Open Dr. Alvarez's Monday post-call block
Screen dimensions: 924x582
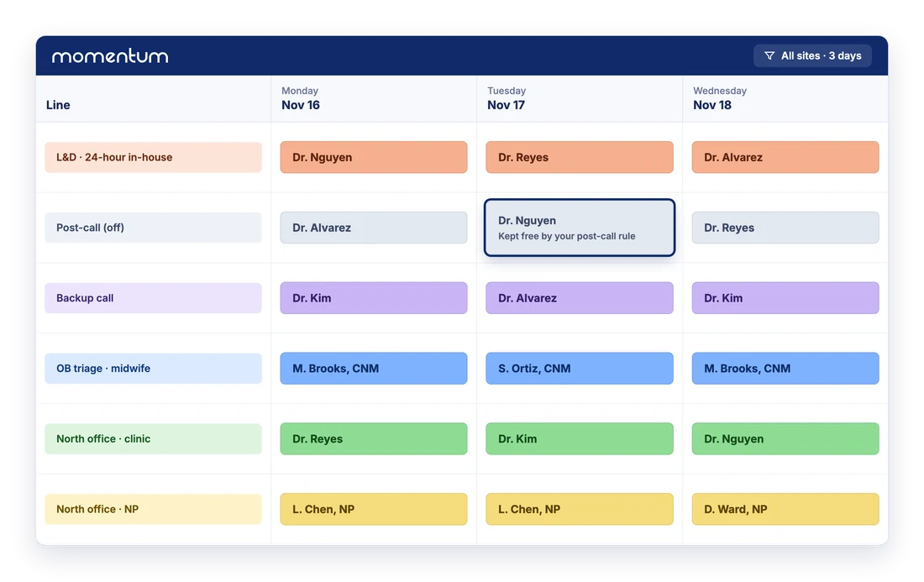click(x=374, y=228)
